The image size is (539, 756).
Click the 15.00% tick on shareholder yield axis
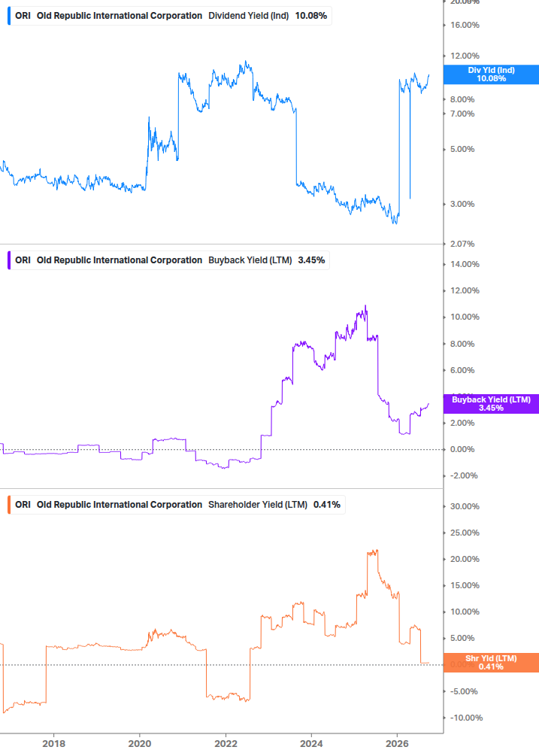pyautogui.click(x=465, y=586)
